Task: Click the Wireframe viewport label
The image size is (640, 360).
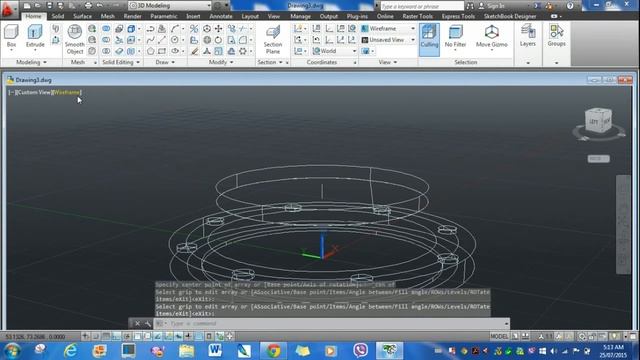Action: point(67,93)
